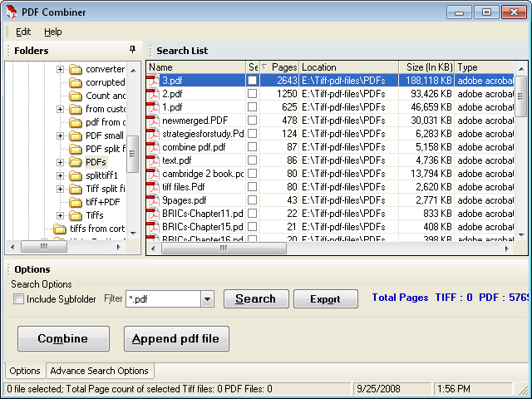Image resolution: width=532 pixels, height=399 pixels.
Task: Click the tiff+PDF folder icon
Action: coord(76,202)
